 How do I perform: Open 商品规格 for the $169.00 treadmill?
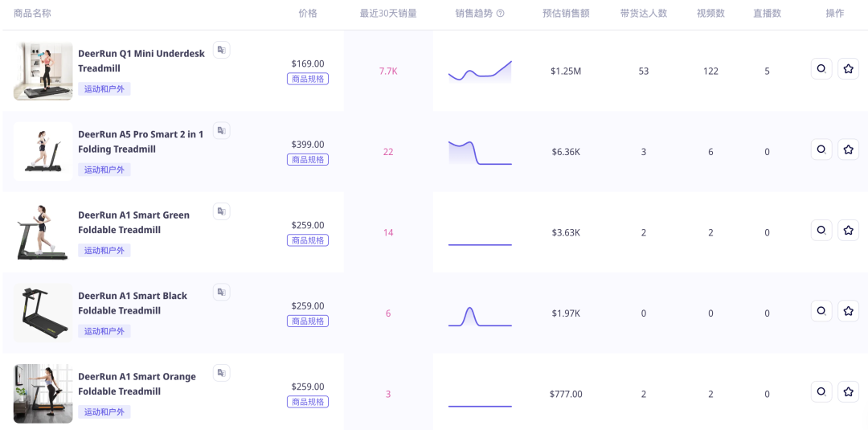tap(308, 79)
